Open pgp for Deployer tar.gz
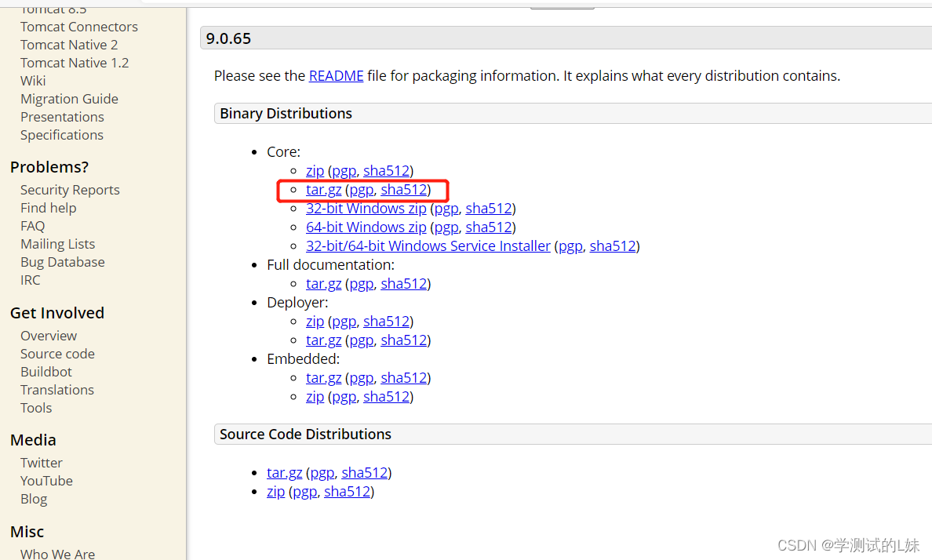 [x=362, y=340]
